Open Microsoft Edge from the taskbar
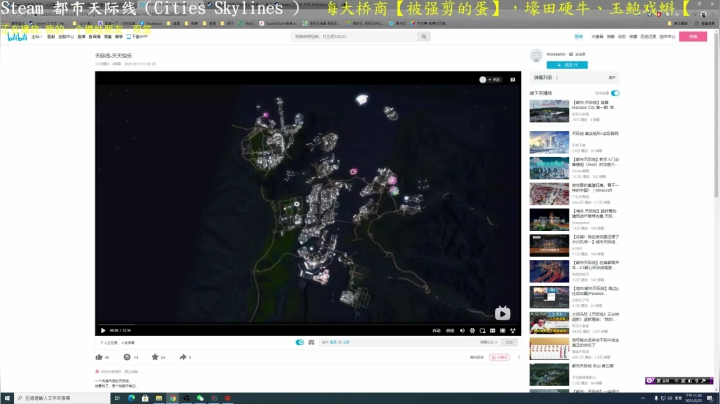This screenshot has width=720, height=404. (131, 398)
